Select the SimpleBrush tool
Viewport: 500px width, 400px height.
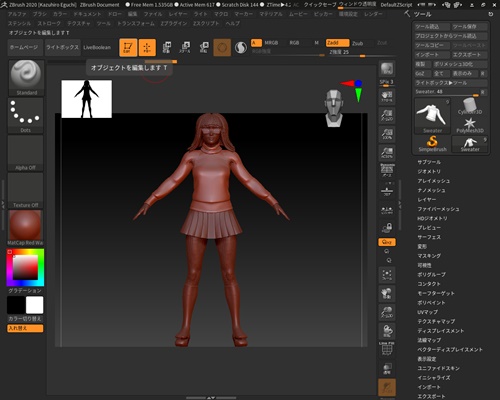(x=432, y=144)
